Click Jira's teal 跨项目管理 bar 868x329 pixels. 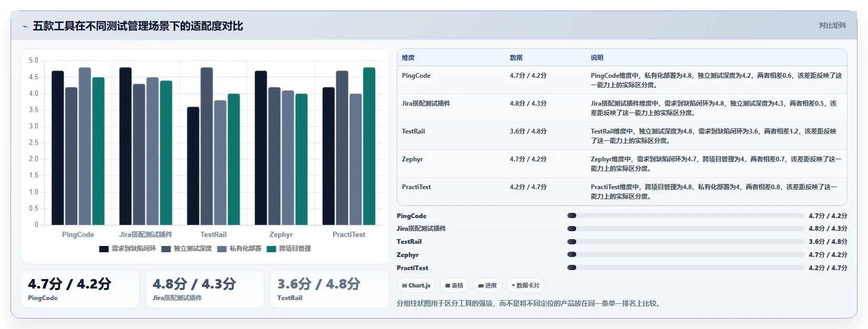166,153
